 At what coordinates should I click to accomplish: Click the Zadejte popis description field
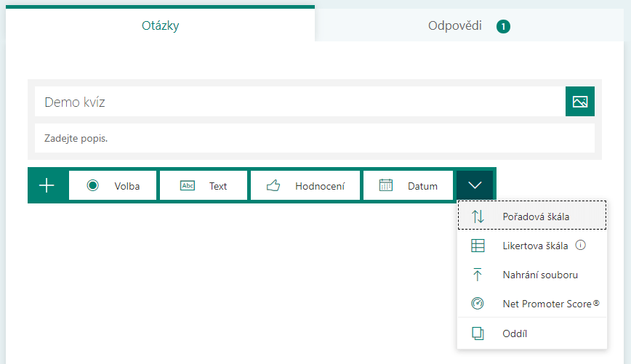point(315,138)
